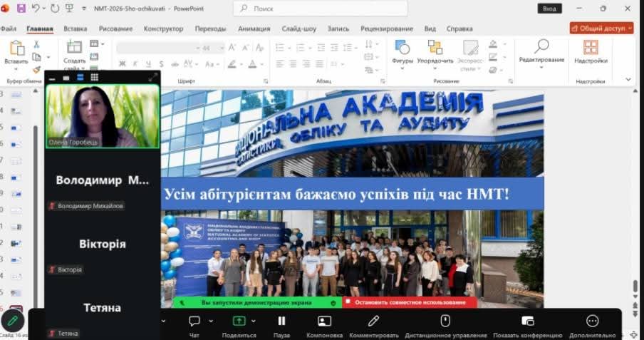Open the Annotate pencil tool
The image size is (644, 340).
[x=373, y=321]
